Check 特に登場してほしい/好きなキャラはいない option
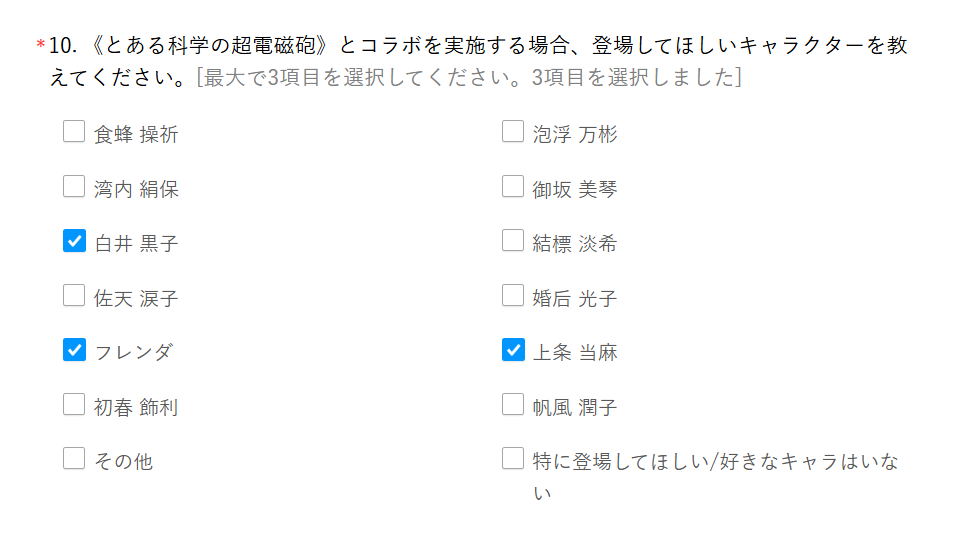Image resolution: width=965 pixels, height=539 pixels. coord(513,459)
